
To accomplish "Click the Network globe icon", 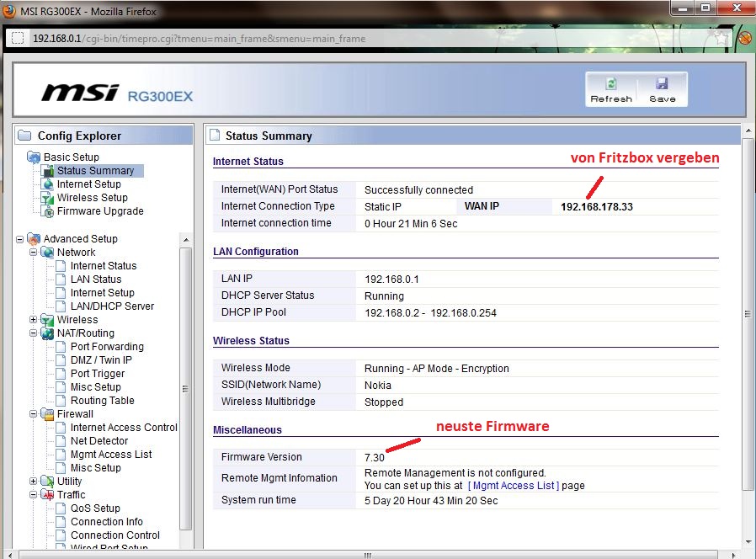I will [x=47, y=253].
